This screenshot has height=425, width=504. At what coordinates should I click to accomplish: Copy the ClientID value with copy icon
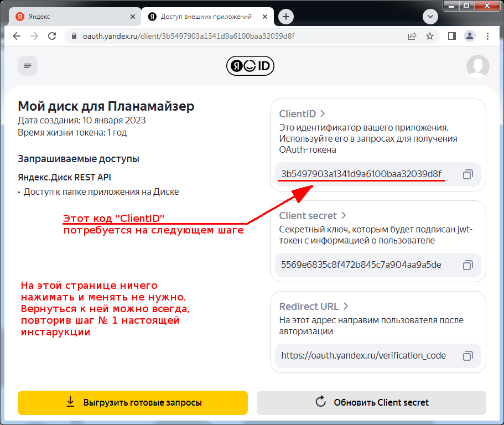point(467,174)
